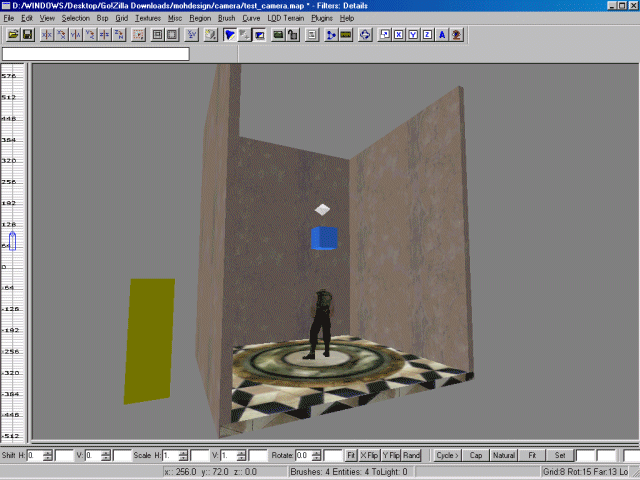Flip selection along the X axis icon
Viewport: 640px width, 480px height.
tap(46, 35)
